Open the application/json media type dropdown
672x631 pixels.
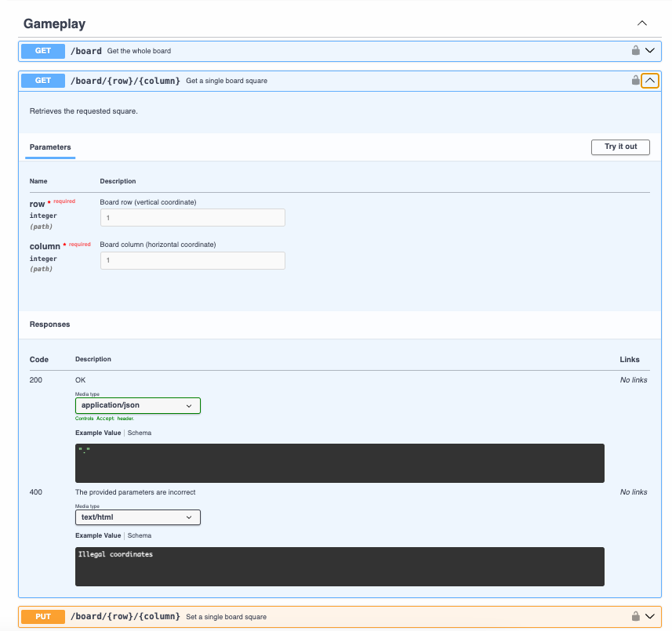pyautogui.click(x=138, y=405)
